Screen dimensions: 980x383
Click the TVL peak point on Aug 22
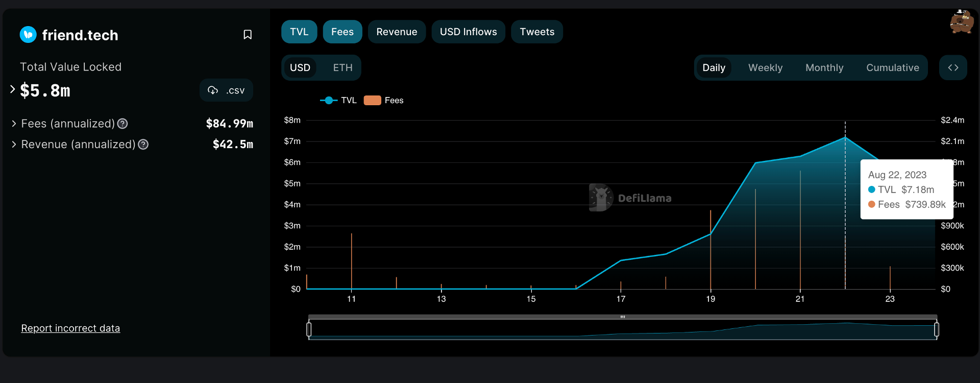click(845, 137)
